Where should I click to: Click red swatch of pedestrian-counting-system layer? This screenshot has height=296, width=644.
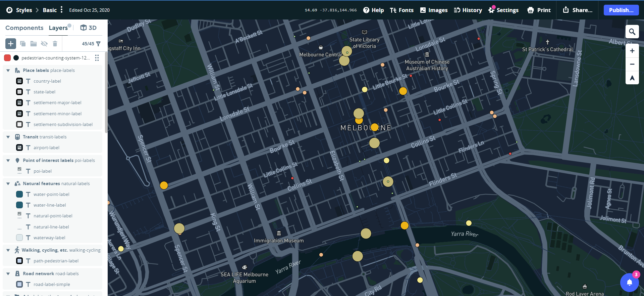pos(7,58)
